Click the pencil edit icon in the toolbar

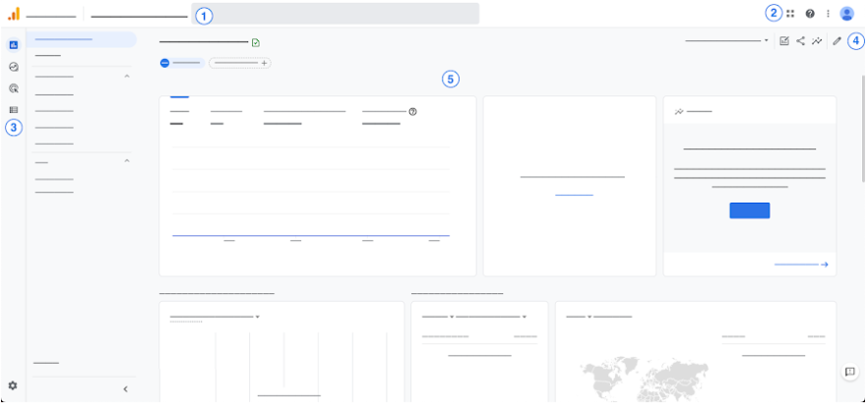click(x=837, y=40)
